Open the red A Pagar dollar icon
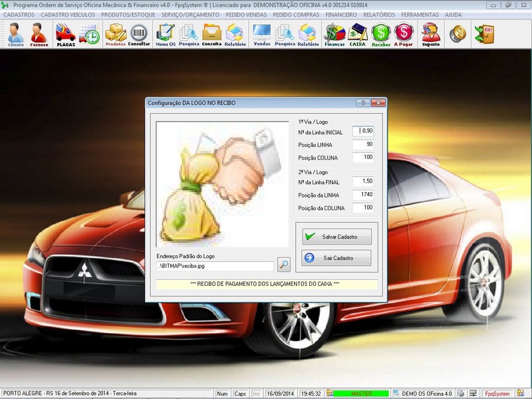Viewport: 532px width, 399px height. click(x=404, y=35)
